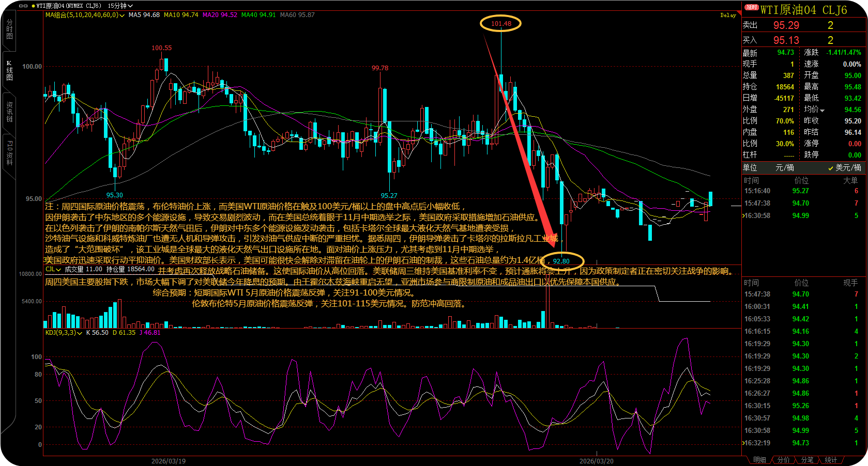Screen dimensions: 868x466
Task: Click the yellow dot before WTI原油04 title
Action: [x=34, y=6]
